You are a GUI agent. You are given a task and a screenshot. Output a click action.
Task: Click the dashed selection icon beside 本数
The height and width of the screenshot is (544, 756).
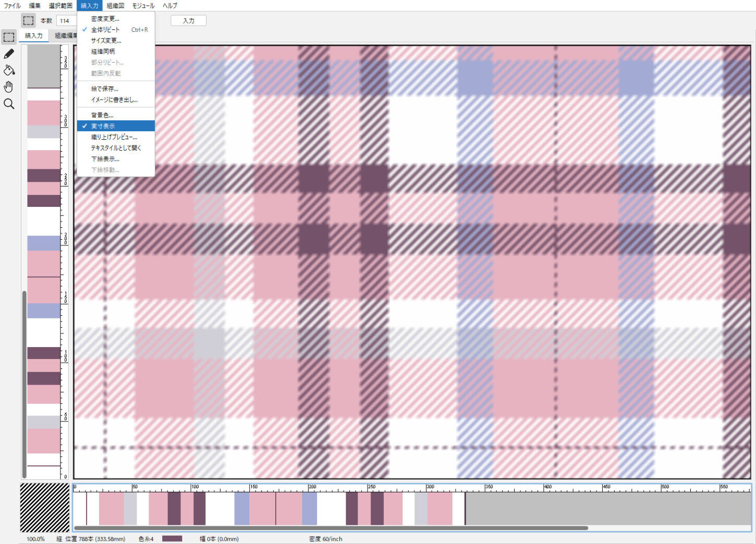pos(28,20)
